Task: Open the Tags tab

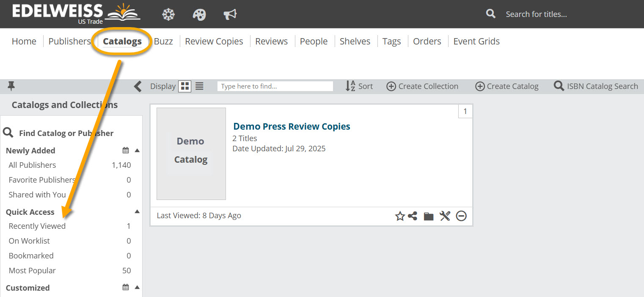Action: [x=392, y=42]
